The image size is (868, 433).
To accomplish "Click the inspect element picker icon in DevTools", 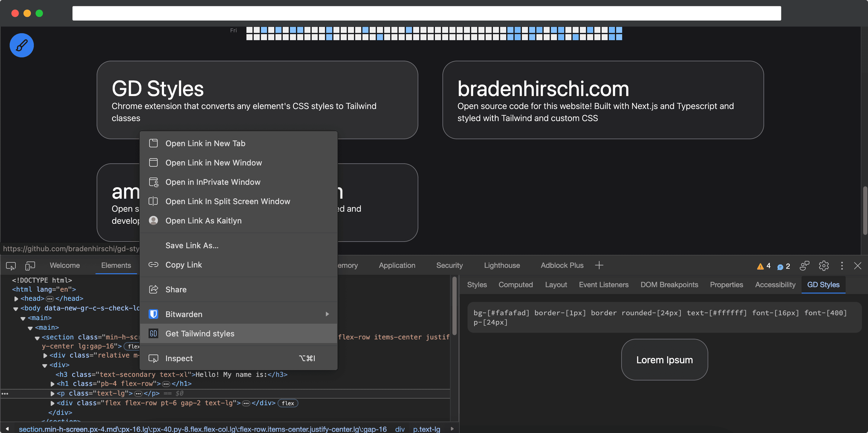I will pos(11,266).
